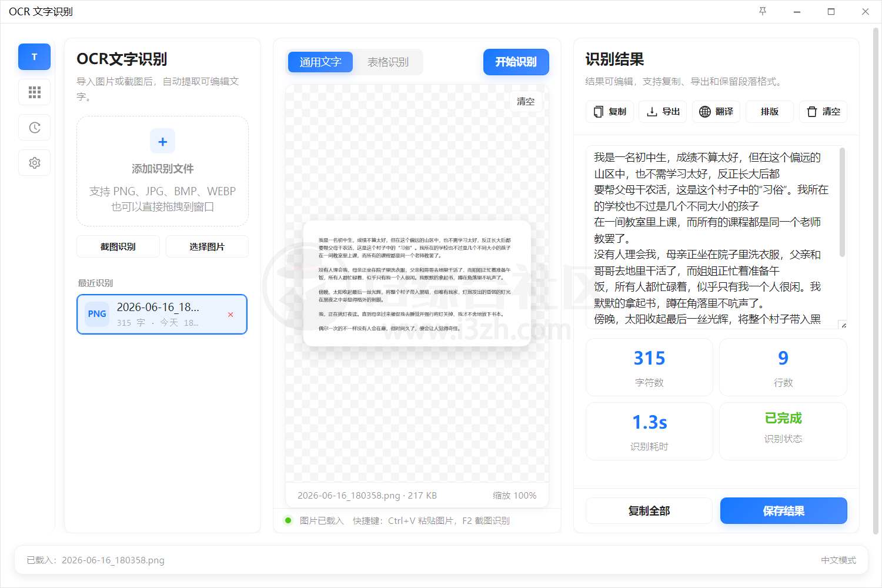Open the history clock sidebar icon
This screenshot has height=588, width=882.
pyautogui.click(x=34, y=128)
